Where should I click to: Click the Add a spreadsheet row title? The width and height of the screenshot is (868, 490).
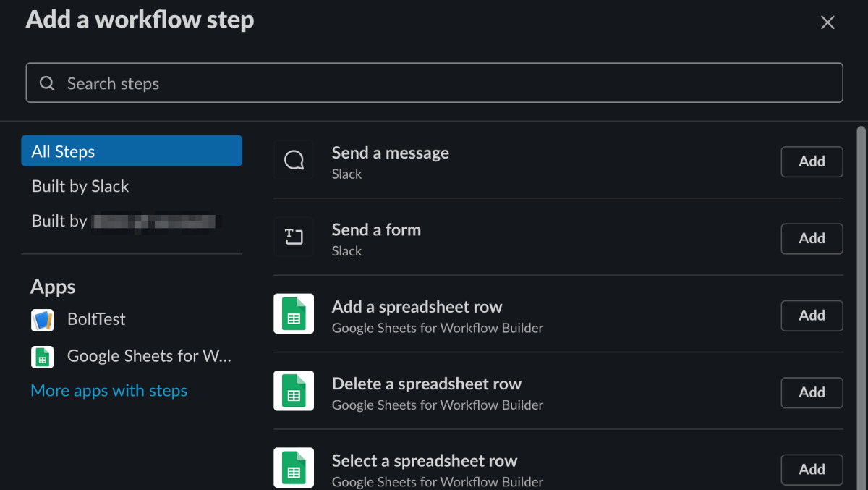tap(417, 307)
